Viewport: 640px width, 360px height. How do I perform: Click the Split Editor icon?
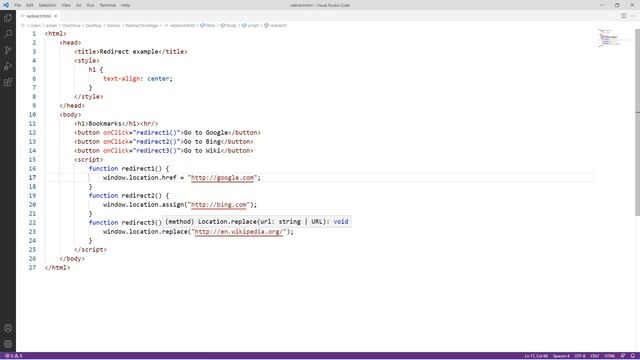coord(624,16)
